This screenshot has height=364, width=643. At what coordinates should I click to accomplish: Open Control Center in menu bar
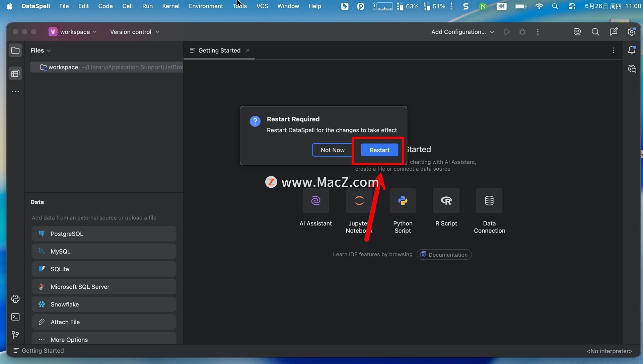coord(572,6)
